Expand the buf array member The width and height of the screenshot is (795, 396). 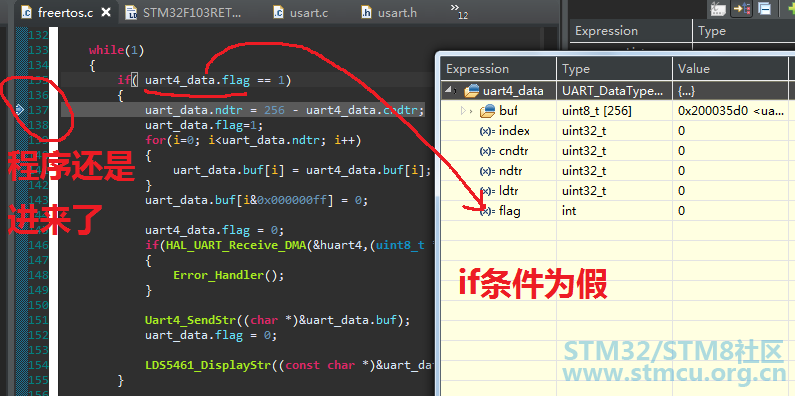click(464, 111)
